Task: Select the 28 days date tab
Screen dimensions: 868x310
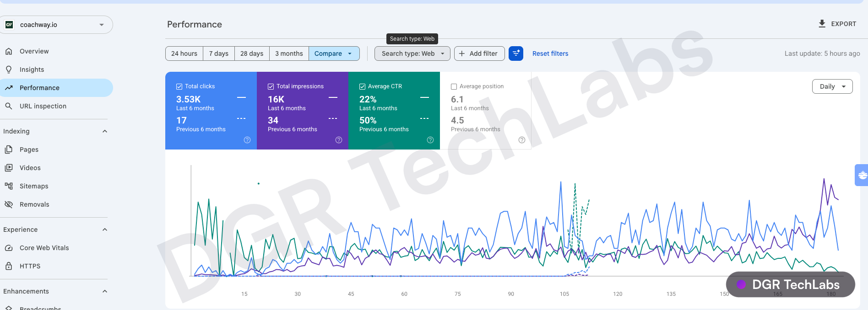Action: [x=252, y=53]
